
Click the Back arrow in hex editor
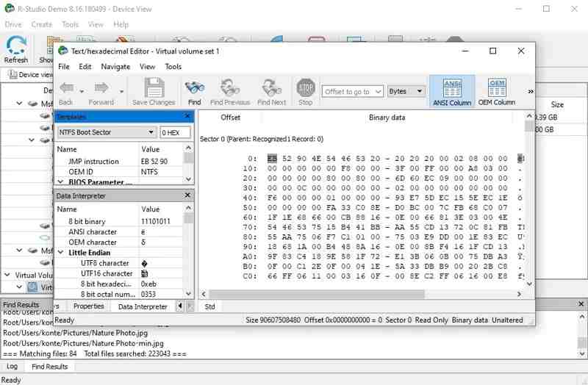coord(67,88)
